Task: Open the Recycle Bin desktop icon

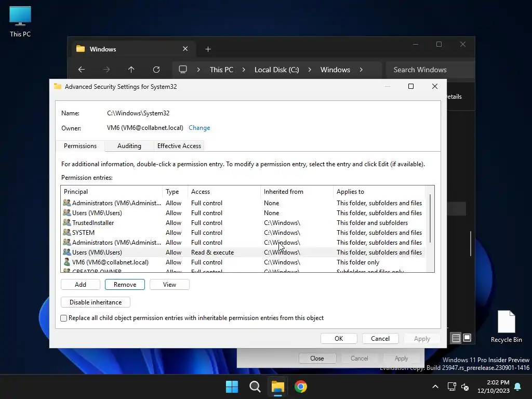Action: point(506,326)
